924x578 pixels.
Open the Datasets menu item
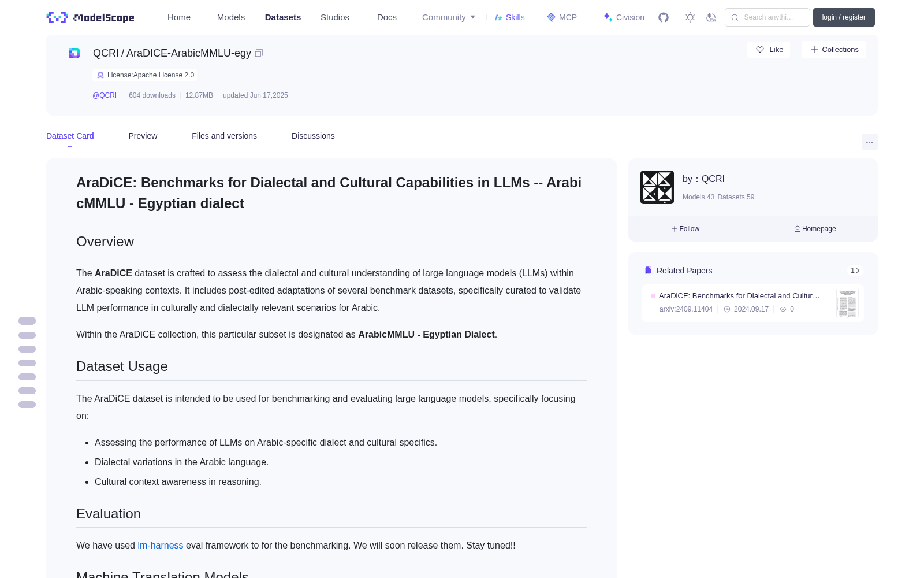(283, 17)
